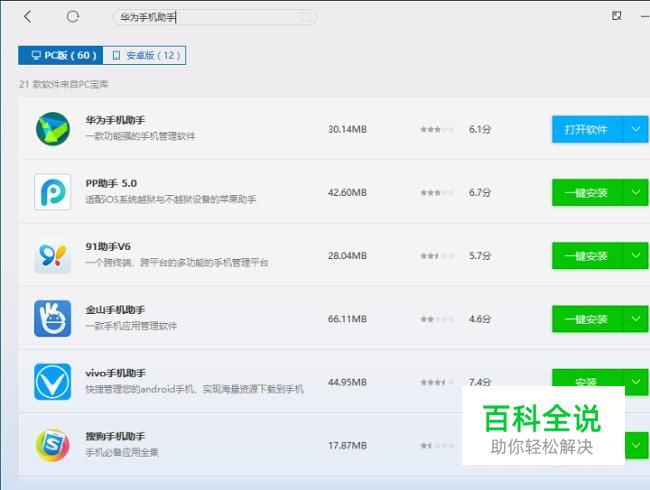This screenshot has height=490, width=650.
Task: Switch to the PC版 (60) tab
Action: point(61,55)
